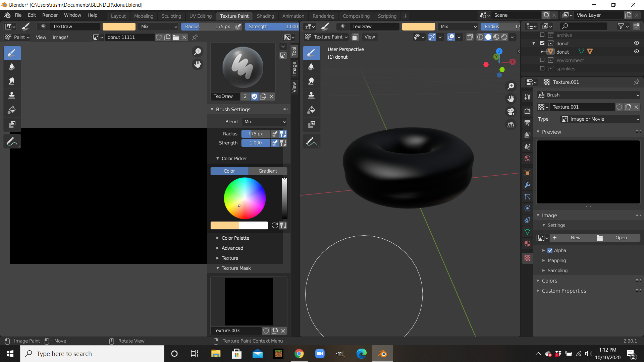Viewport: 644px width, 362px height.
Task: Enable Alpha checkbox in Image settings
Action: (x=550, y=250)
